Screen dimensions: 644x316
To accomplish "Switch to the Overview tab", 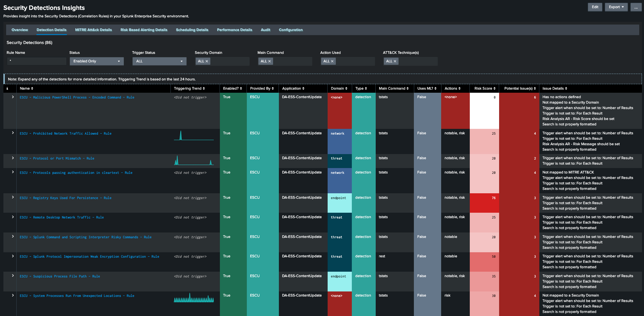I will 20,30.
